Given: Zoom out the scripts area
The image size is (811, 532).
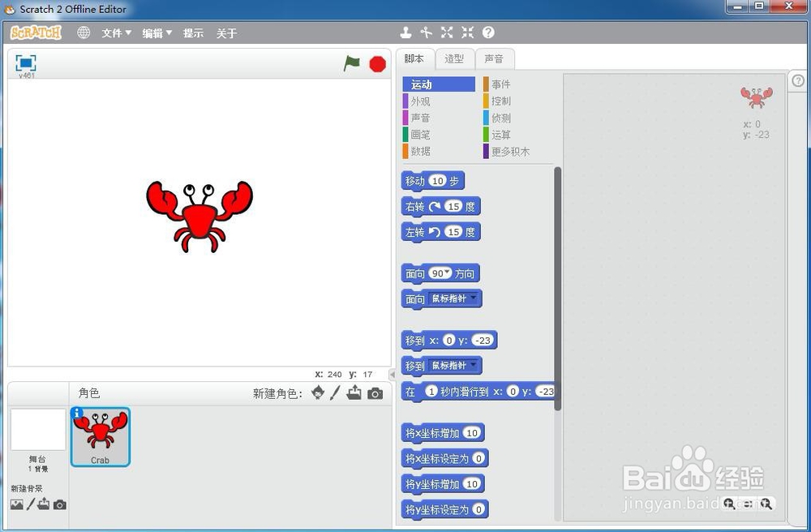Looking at the screenshot, I should click(x=729, y=503).
